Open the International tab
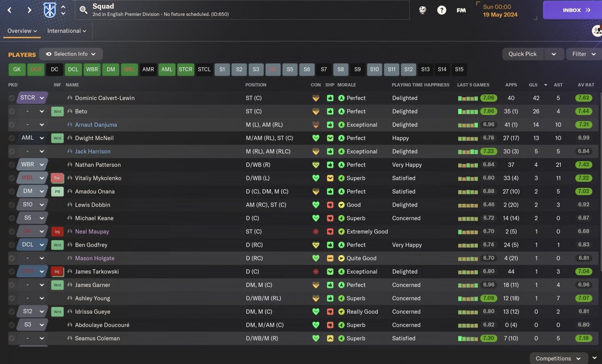The height and width of the screenshot is (364, 602). tap(67, 31)
